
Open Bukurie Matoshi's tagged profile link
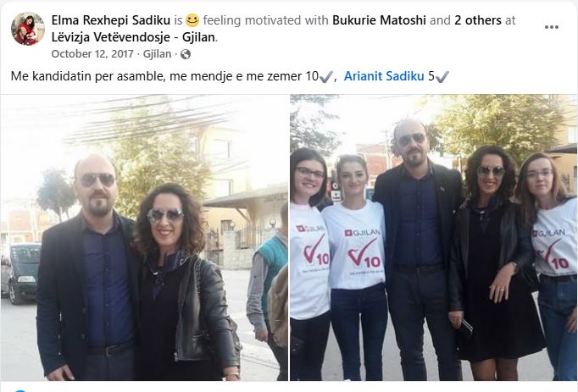pyautogui.click(x=379, y=20)
